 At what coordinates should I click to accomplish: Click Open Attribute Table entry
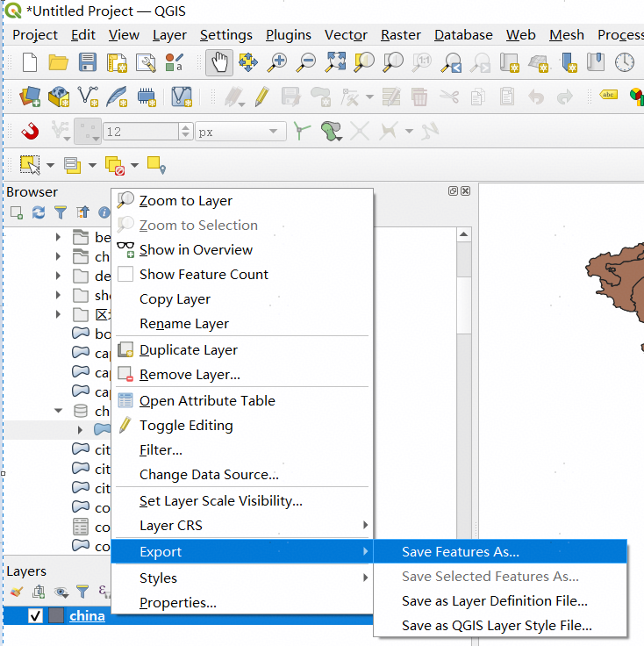pyautogui.click(x=207, y=401)
